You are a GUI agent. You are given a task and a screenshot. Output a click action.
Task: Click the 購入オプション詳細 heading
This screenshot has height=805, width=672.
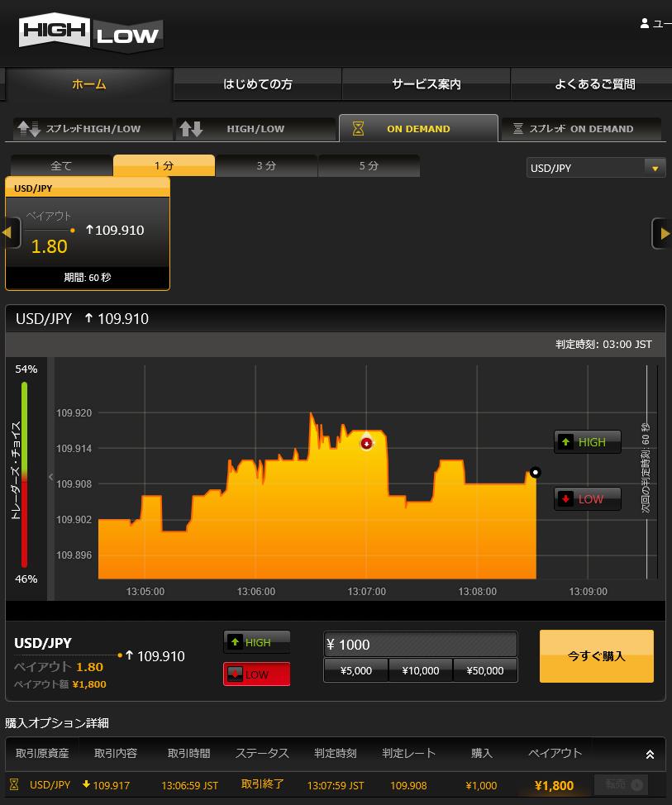[x=57, y=723]
